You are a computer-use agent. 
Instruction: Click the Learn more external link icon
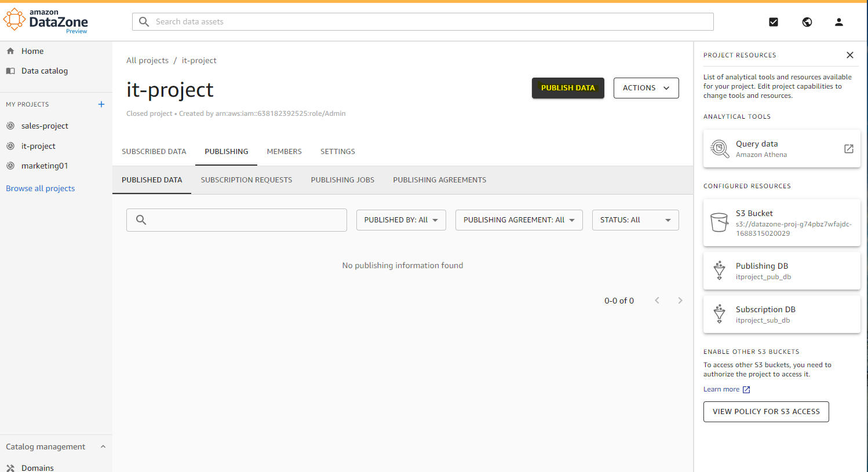[746, 390]
